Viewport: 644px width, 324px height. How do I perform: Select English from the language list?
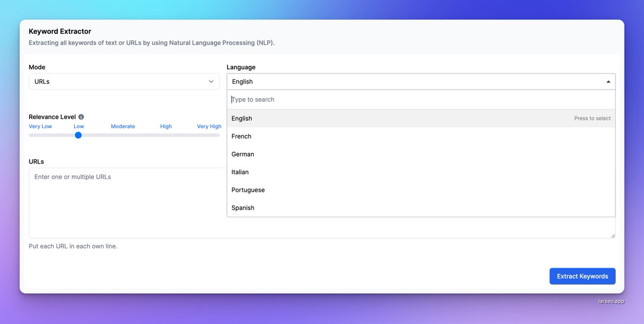(421, 119)
